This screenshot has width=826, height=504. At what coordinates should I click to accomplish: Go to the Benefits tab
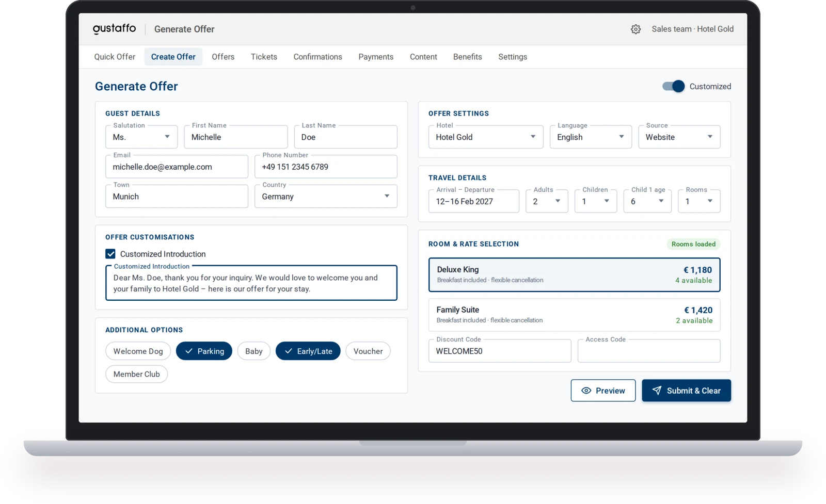point(467,57)
